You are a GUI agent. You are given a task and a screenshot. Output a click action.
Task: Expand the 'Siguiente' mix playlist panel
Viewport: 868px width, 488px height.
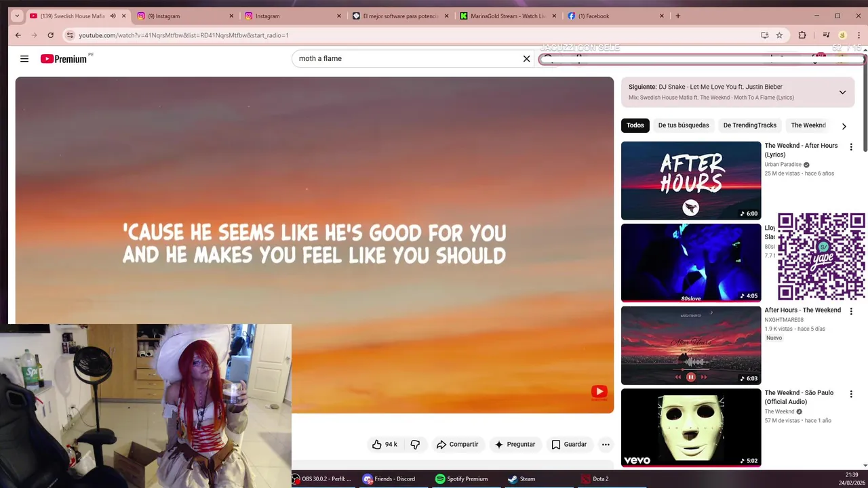(x=842, y=92)
